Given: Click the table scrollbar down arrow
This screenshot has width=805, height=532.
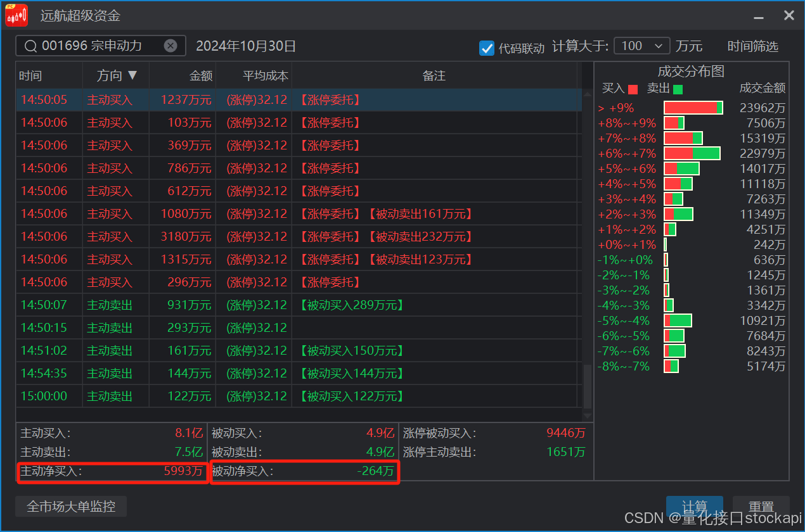Looking at the screenshot, I should click(x=587, y=415).
